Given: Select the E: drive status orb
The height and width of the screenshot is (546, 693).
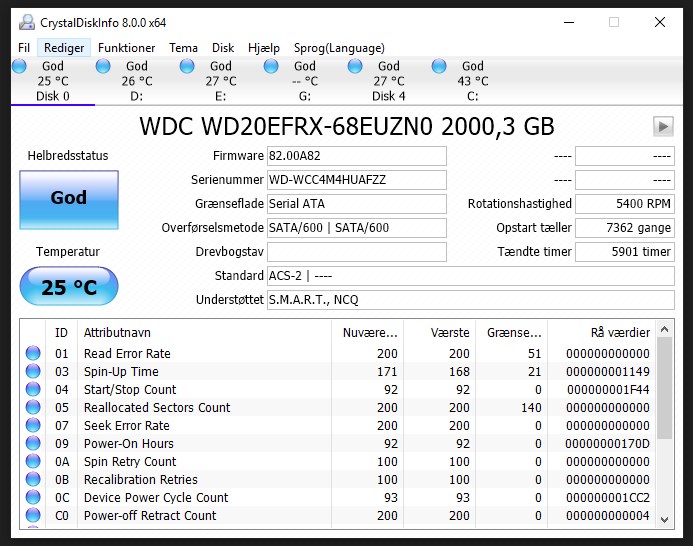Looking at the screenshot, I should coord(187,66).
